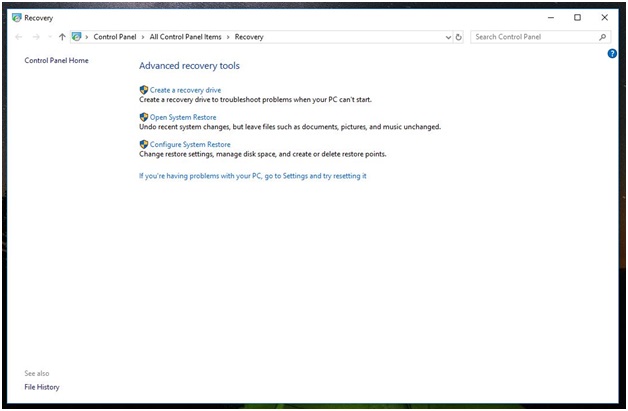628x411 pixels.
Task: Open Create a recovery drive
Action: pos(185,90)
